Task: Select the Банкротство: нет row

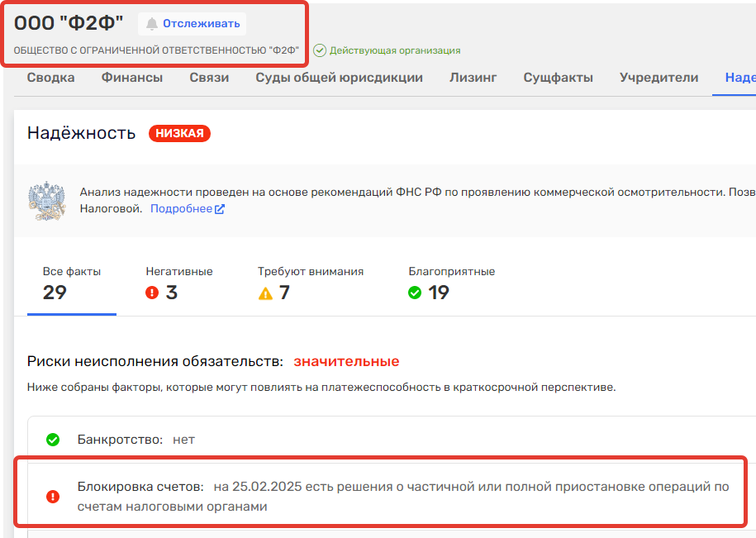Action: click(x=392, y=440)
